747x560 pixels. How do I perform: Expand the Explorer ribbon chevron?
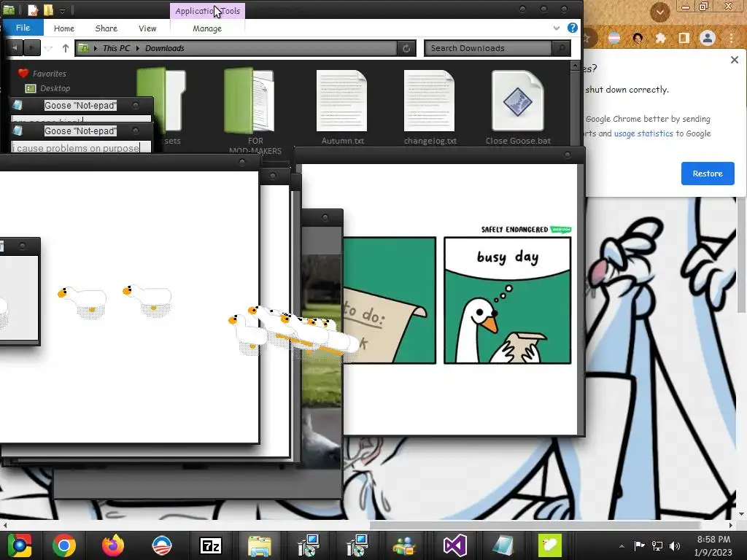557,28
